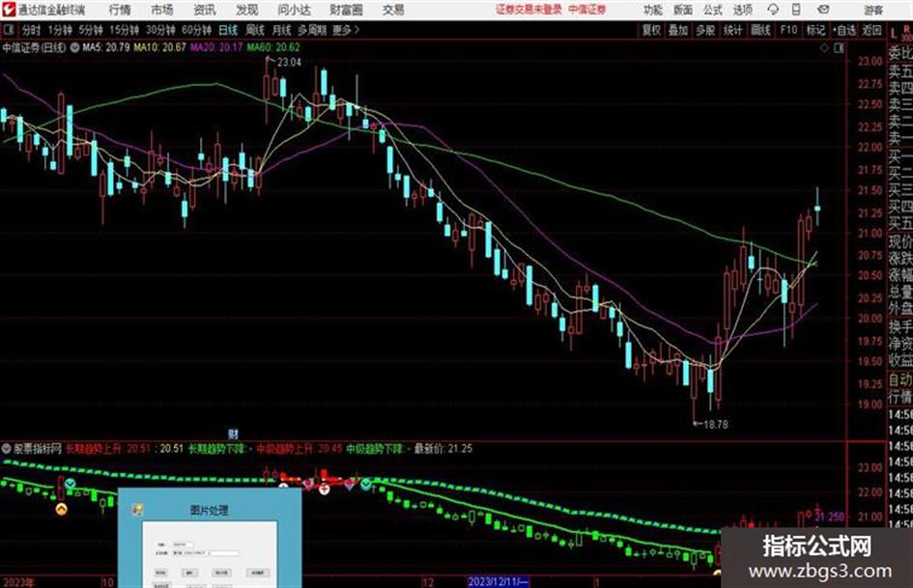Click the 标记 mark button
The image size is (913, 588).
[x=815, y=30]
